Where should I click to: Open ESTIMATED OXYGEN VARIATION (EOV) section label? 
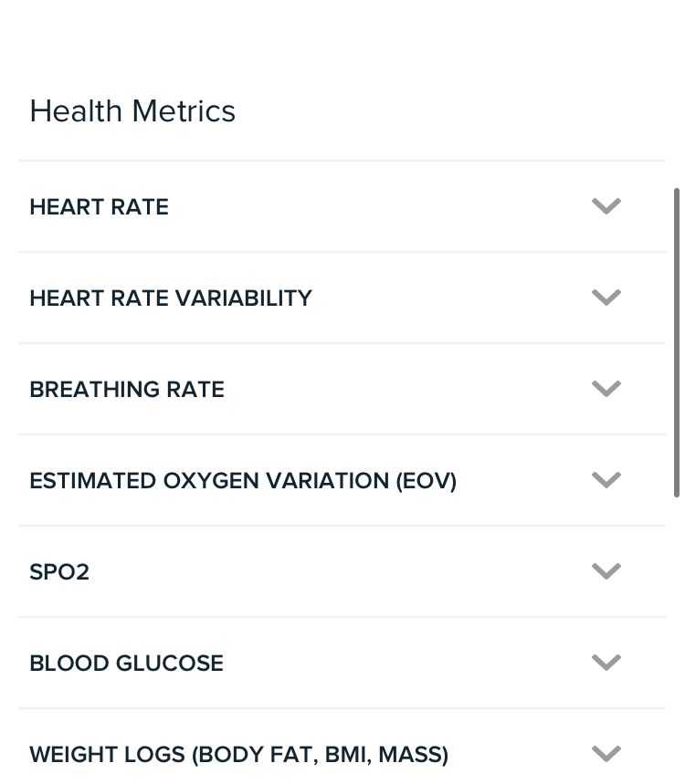coord(243,481)
